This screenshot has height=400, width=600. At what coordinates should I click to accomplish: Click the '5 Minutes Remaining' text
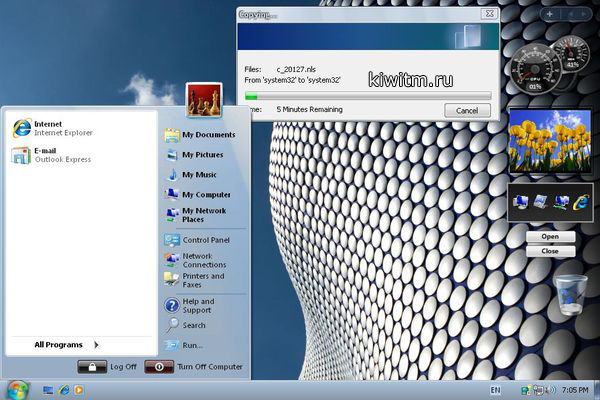(x=309, y=109)
